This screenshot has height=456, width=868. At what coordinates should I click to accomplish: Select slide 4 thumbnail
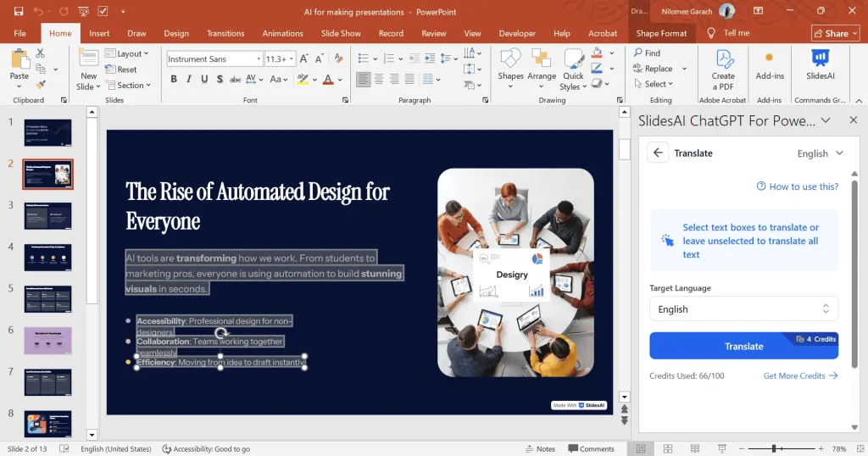coord(47,258)
